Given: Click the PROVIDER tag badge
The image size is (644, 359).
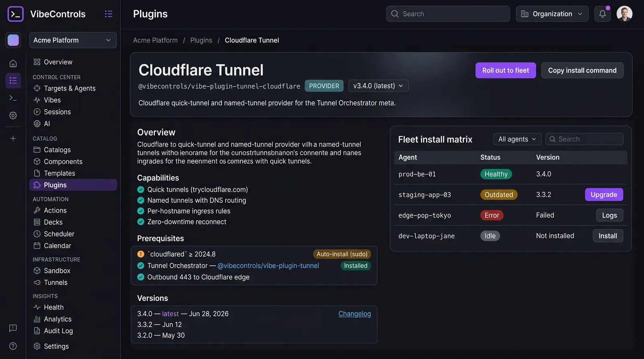Looking at the screenshot, I should tap(324, 86).
